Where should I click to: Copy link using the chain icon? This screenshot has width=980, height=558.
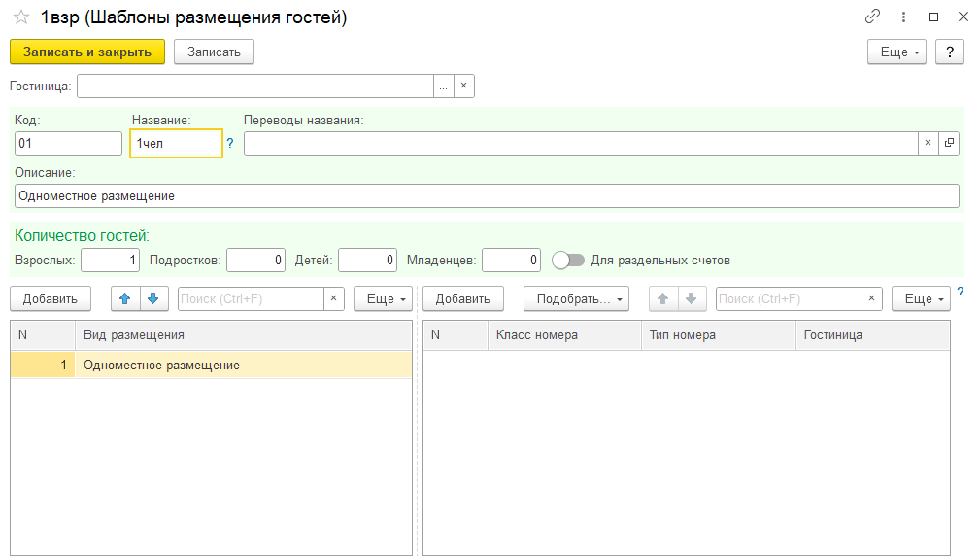[x=872, y=17]
